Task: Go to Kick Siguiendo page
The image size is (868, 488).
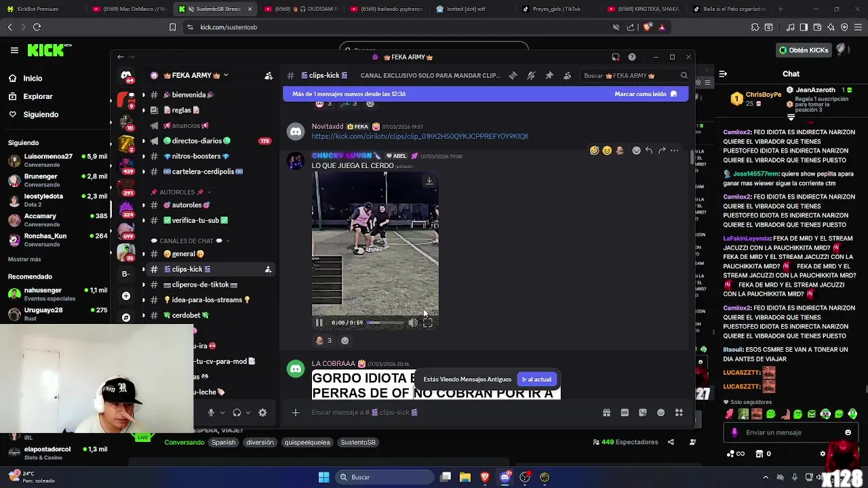Action: (41, 115)
